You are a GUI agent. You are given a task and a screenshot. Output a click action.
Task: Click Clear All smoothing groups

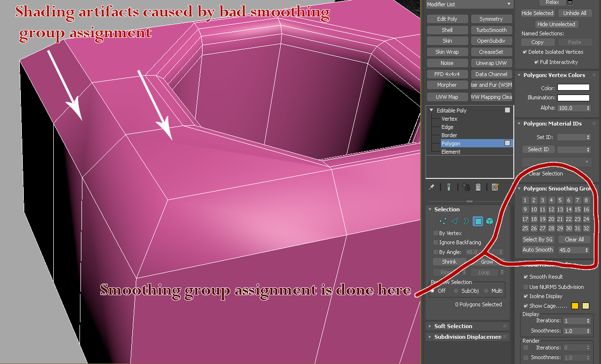pyautogui.click(x=574, y=239)
